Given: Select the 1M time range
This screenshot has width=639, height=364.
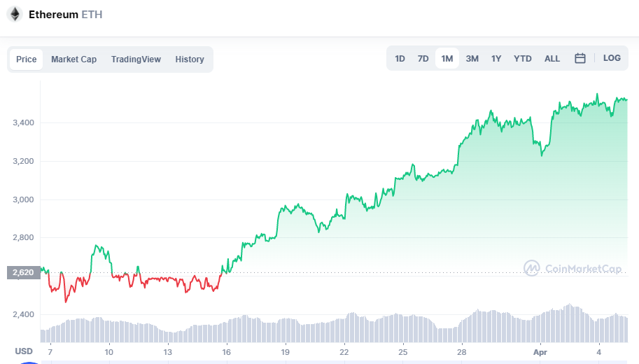Looking at the screenshot, I should (x=447, y=59).
